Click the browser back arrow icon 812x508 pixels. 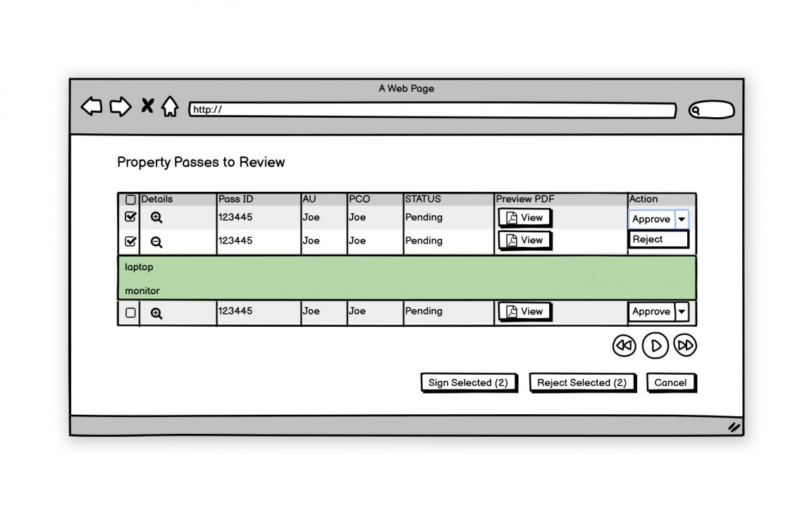92,107
